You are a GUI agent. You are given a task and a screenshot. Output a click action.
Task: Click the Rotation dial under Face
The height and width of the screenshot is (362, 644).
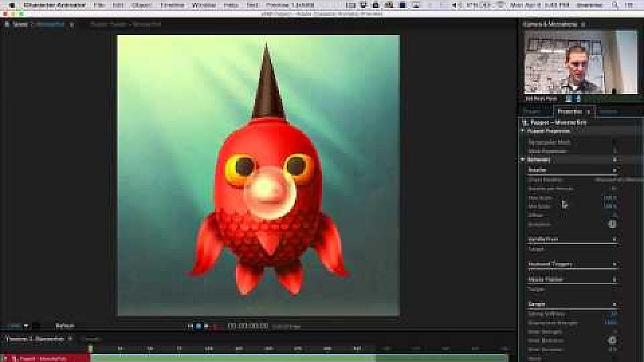[x=612, y=224]
